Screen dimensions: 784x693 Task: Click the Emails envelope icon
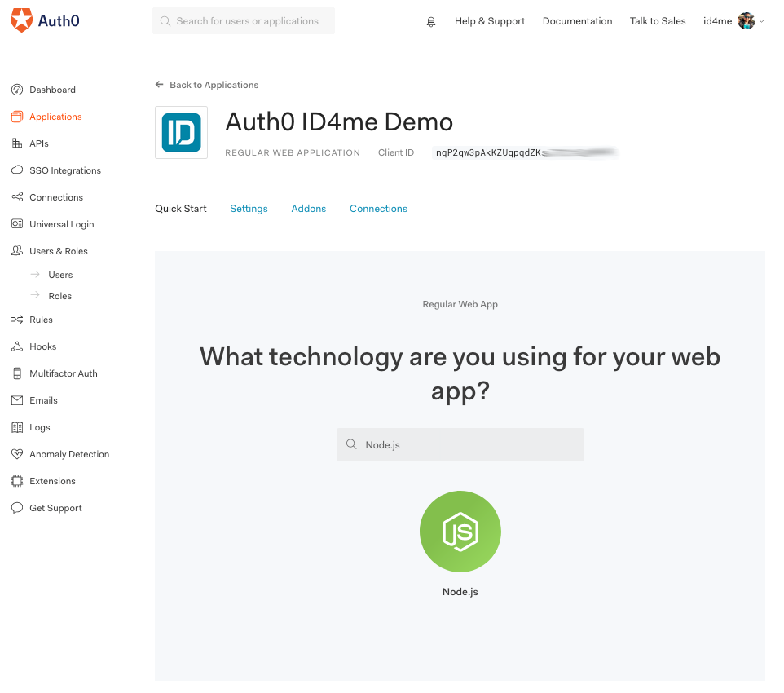(17, 400)
